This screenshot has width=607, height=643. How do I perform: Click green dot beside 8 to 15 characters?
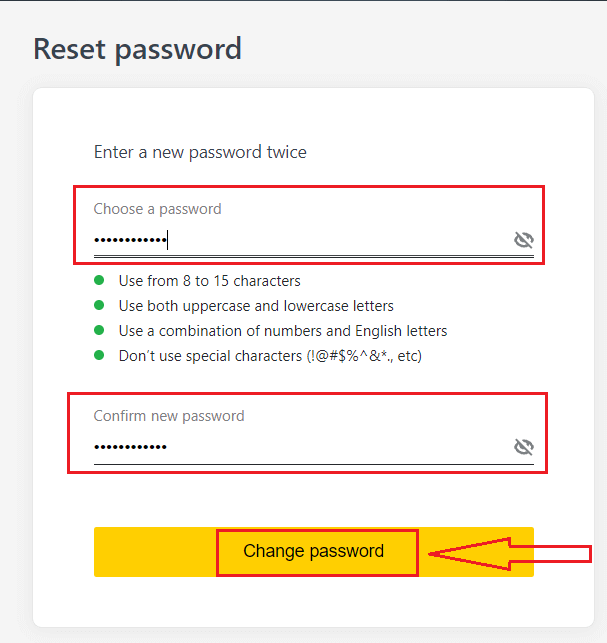click(99, 281)
